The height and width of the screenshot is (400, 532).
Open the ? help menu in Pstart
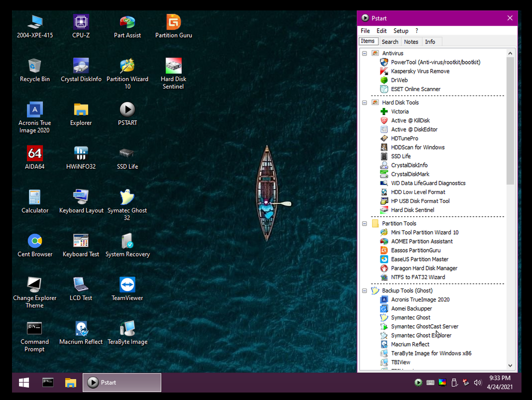tap(416, 31)
